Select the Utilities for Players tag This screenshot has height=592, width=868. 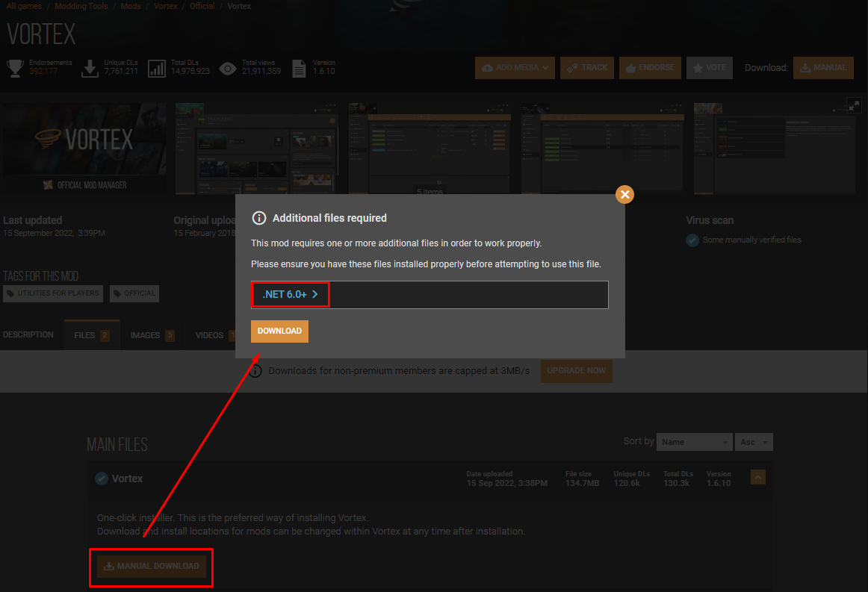pyautogui.click(x=52, y=293)
